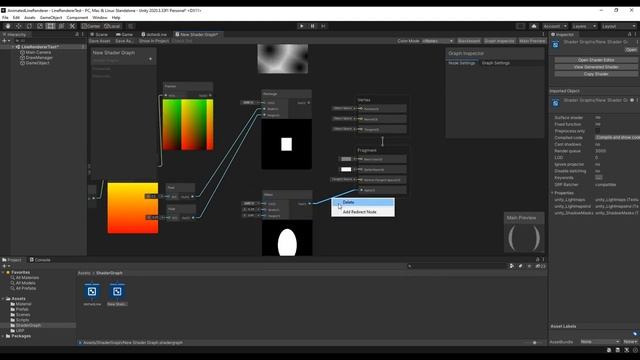Click the plus button on the Blackboard
This screenshot has height=360, width=640.
coord(151,59)
